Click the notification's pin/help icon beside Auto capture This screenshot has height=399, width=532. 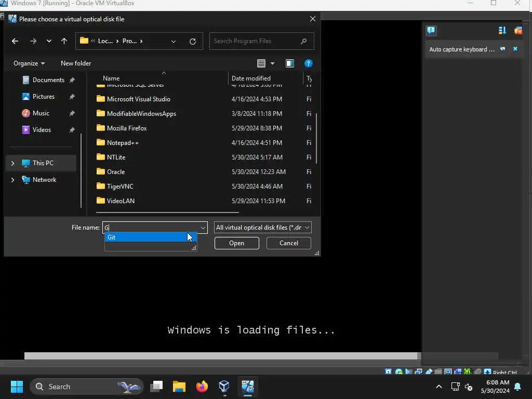click(x=503, y=49)
